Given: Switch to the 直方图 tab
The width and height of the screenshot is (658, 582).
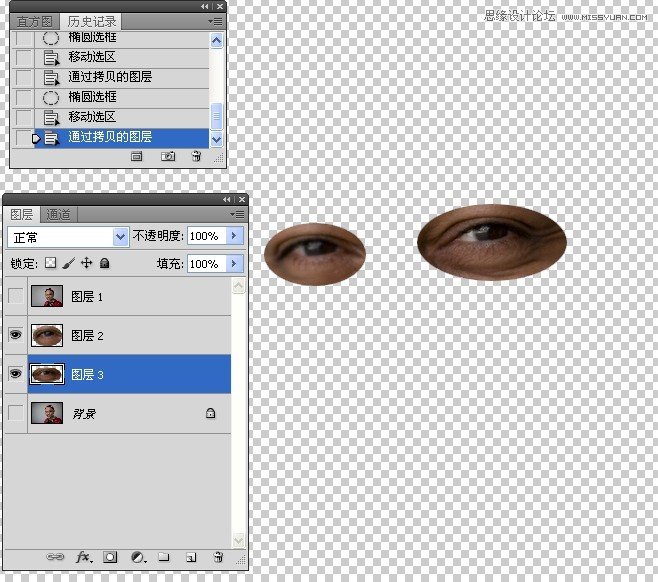Looking at the screenshot, I should click(35, 21).
